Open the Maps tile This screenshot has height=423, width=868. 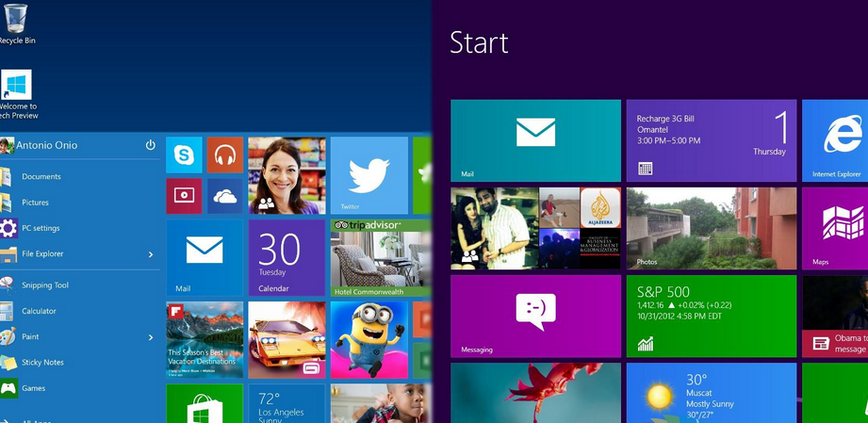(x=835, y=228)
